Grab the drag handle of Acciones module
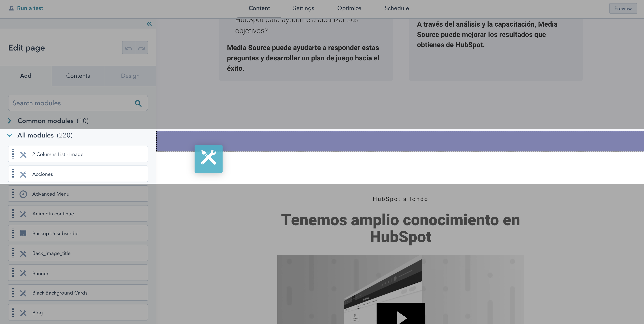Screen dimensions: 644x324 (x=13, y=174)
